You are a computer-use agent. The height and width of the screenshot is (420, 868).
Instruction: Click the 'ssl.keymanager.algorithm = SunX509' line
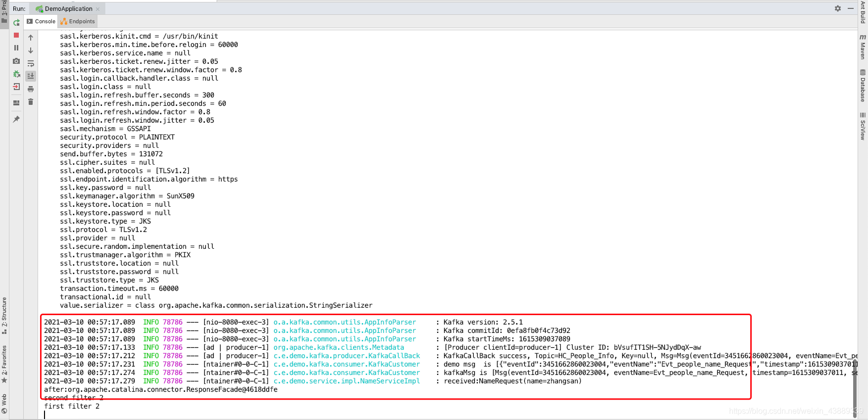click(x=127, y=196)
